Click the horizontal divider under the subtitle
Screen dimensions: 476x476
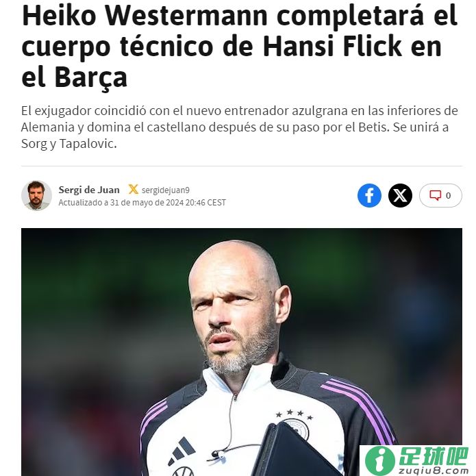242,166
